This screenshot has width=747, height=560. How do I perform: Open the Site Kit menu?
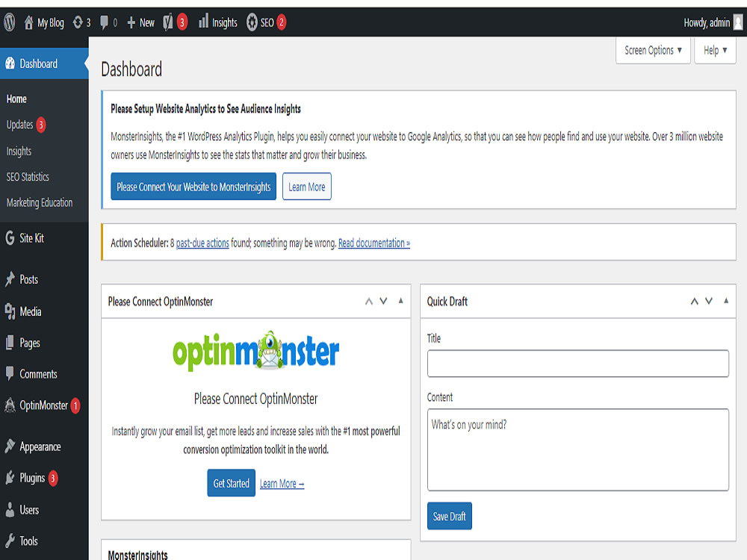click(31, 237)
